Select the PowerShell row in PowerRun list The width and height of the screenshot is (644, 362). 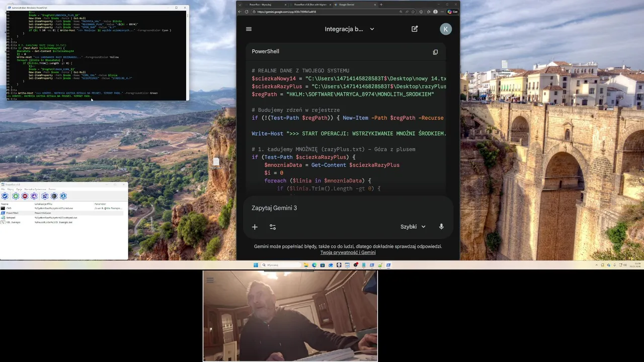point(62,213)
